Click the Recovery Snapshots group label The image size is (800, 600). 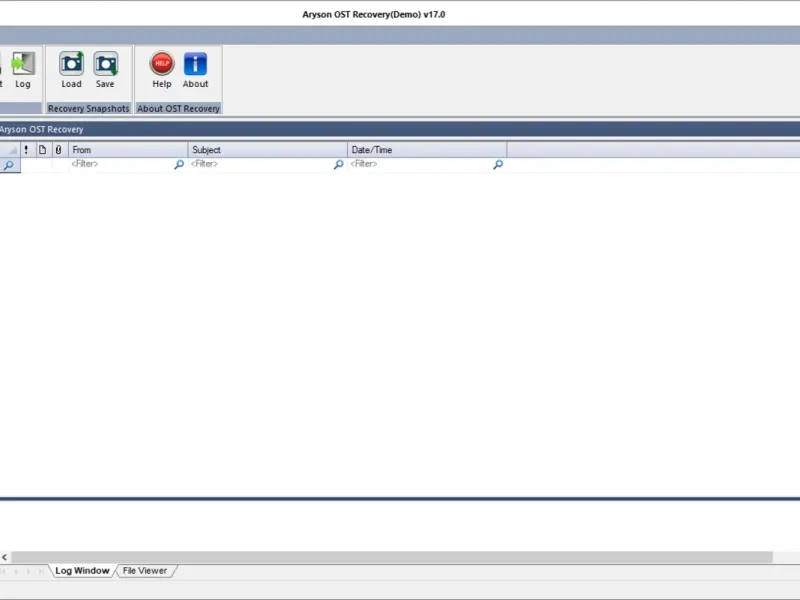[x=89, y=109]
